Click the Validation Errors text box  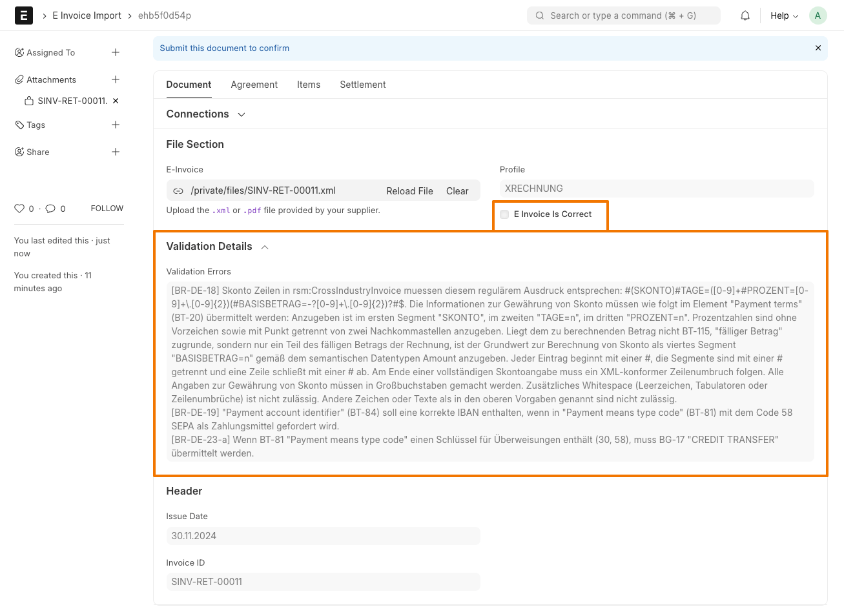pyautogui.click(x=490, y=372)
